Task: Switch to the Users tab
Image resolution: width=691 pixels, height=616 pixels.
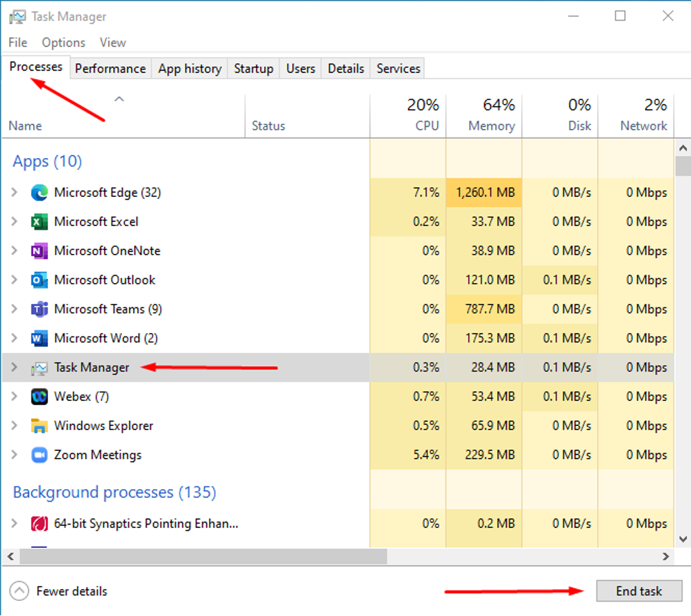Action: click(x=300, y=68)
